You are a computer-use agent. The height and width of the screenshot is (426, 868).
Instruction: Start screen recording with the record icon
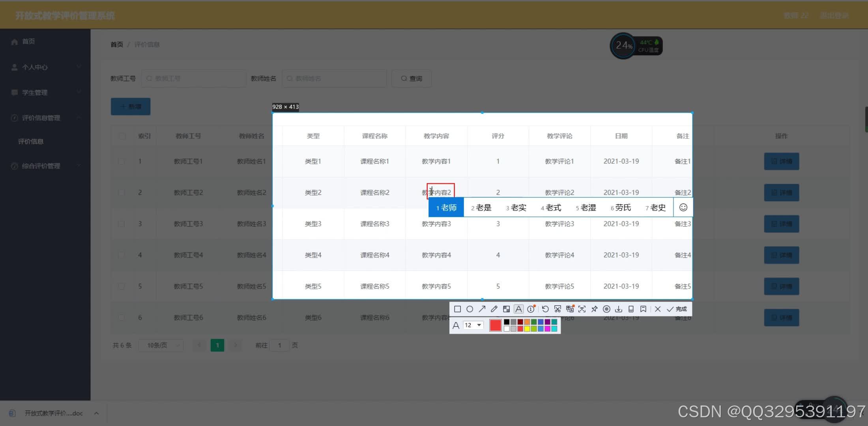tap(606, 309)
